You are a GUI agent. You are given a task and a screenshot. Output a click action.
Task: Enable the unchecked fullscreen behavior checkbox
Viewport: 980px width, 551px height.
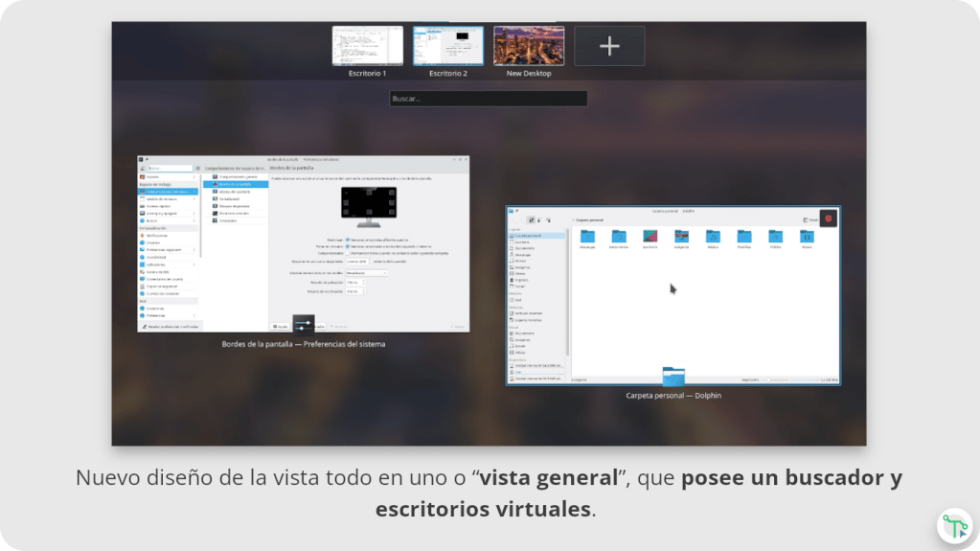(x=348, y=253)
